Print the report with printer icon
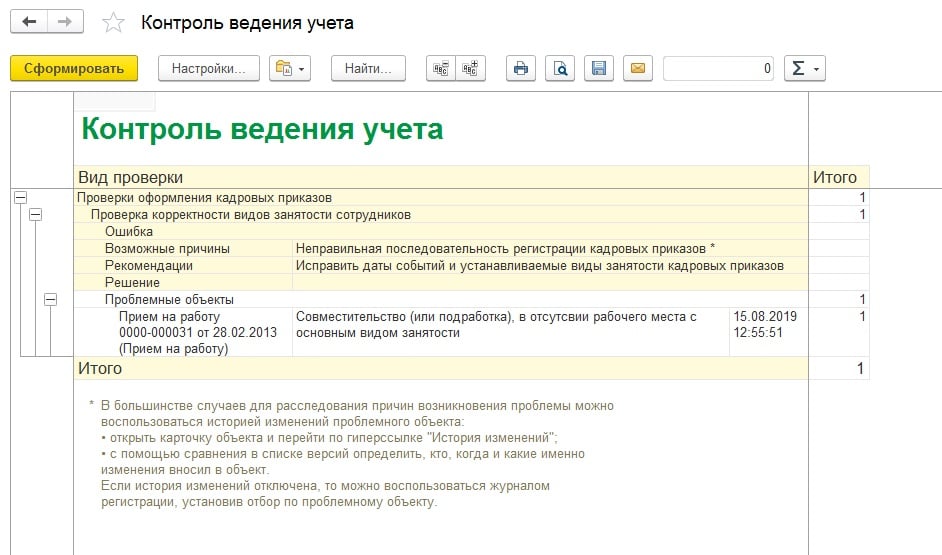 [x=520, y=68]
